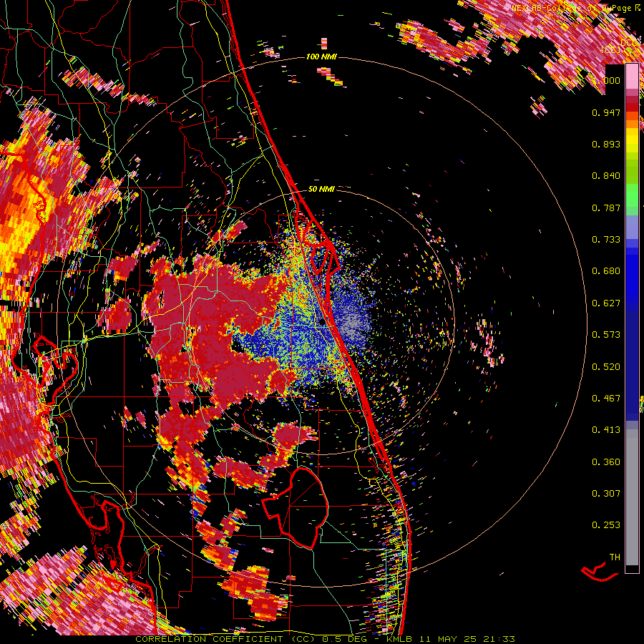
Task: Click the NEXLAB-College of DuPage label
Action: (x=572, y=8)
